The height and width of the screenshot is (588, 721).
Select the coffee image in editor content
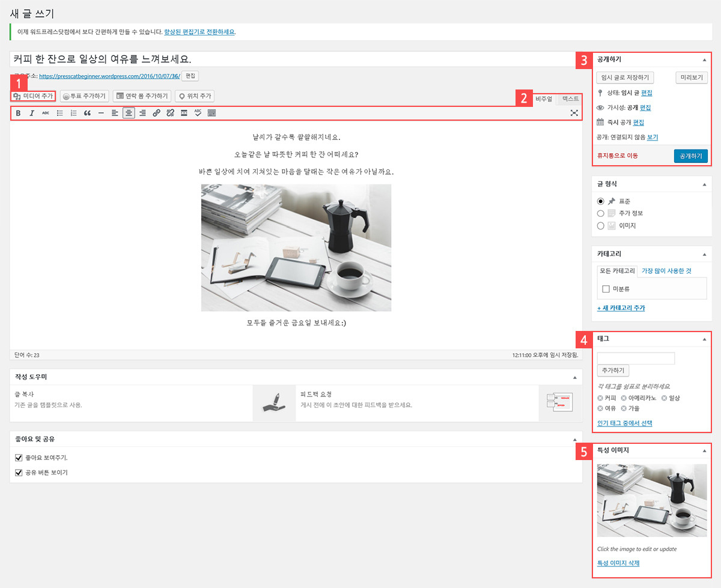(x=296, y=247)
